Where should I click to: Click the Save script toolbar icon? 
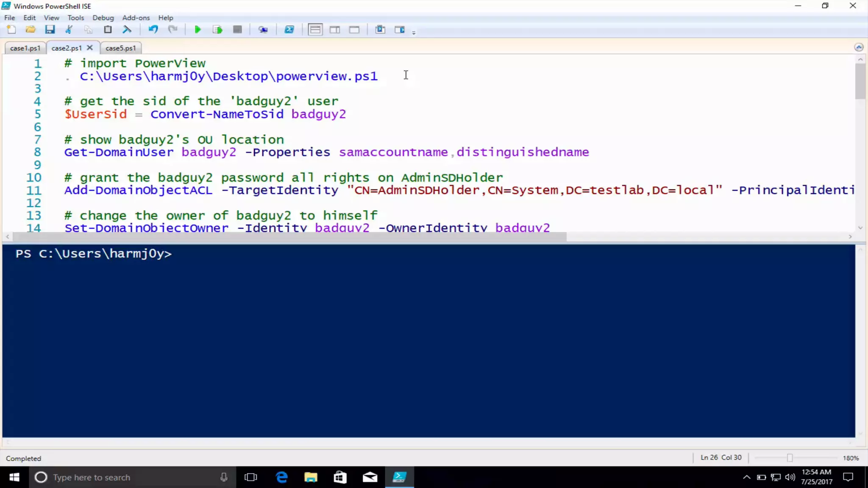click(50, 30)
